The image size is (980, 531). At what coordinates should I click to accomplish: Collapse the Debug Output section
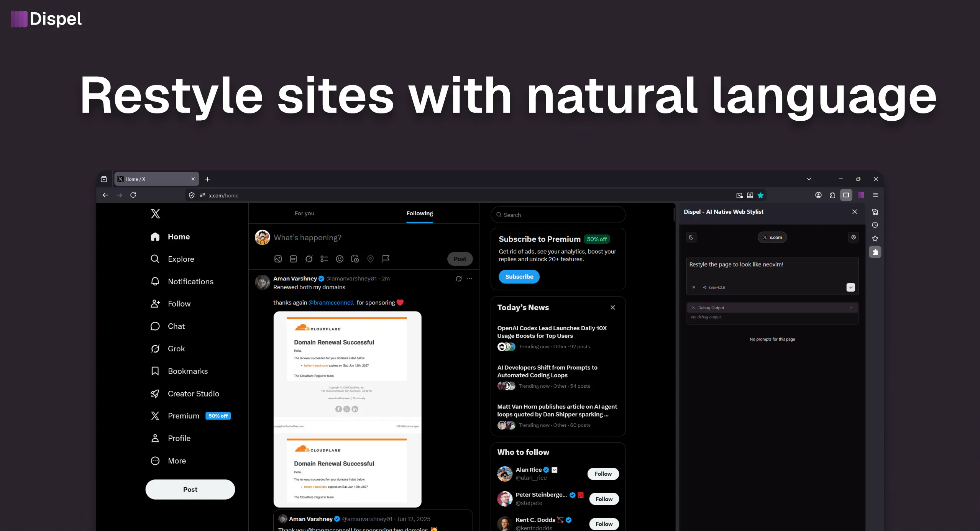tap(772, 308)
